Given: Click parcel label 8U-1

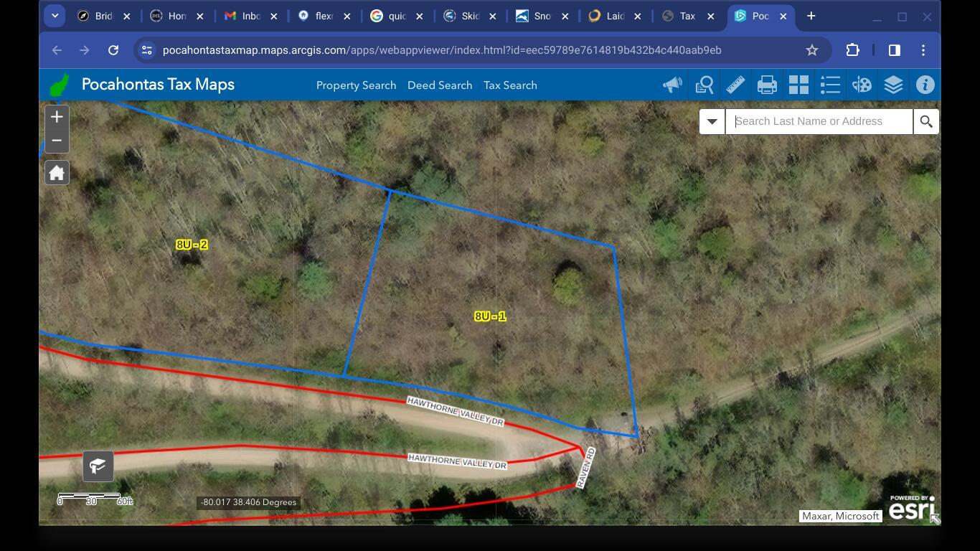Looking at the screenshot, I should (491, 316).
